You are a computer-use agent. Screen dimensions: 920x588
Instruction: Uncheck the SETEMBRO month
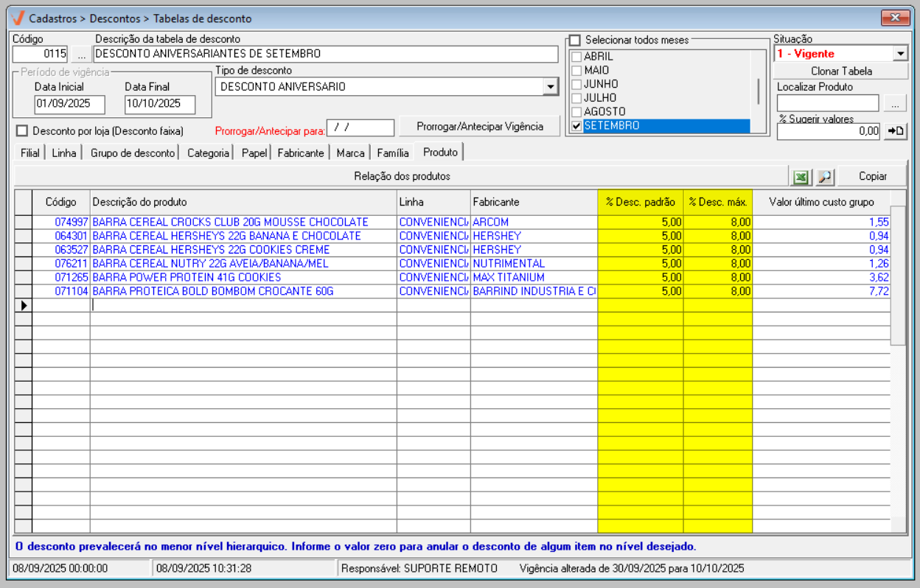576,126
